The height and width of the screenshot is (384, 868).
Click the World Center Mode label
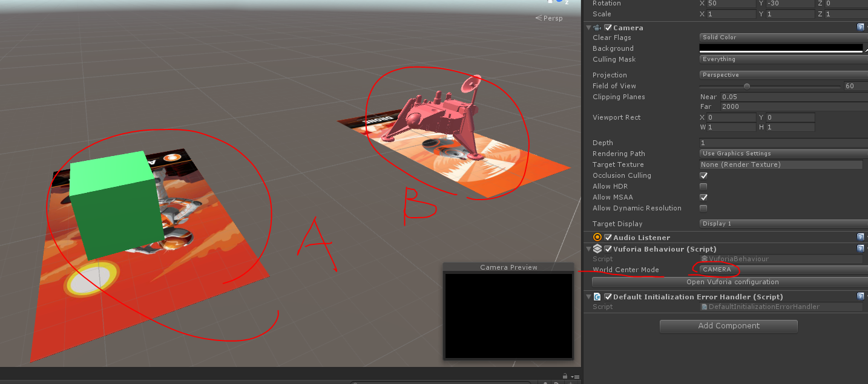point(626,270)
